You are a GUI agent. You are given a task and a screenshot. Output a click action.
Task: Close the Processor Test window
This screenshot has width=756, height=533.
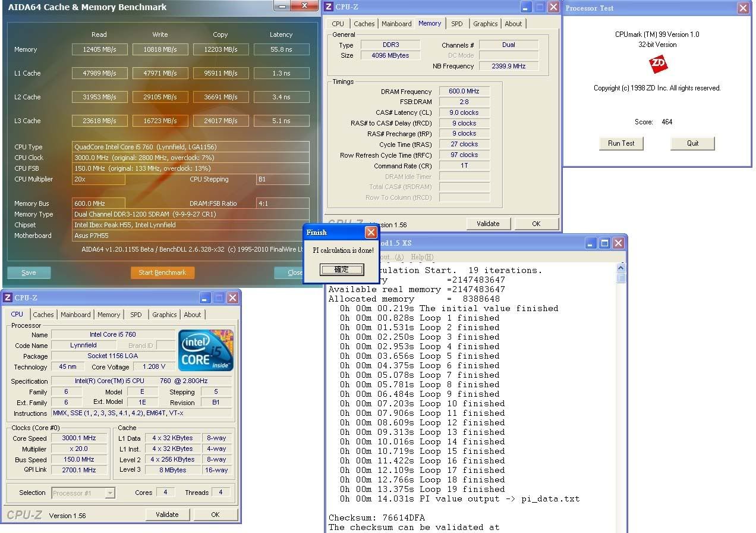(x=743, y=8)
